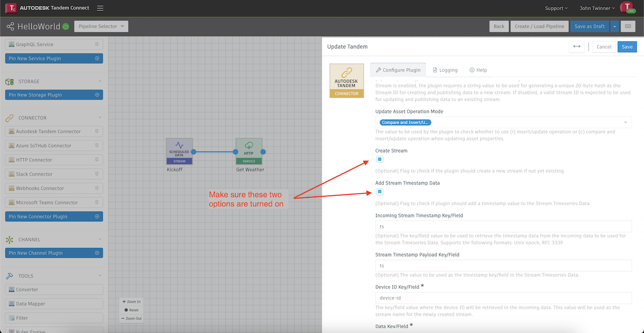
Task: Focus the Device ID Key/Field input
Action: click(503, 298)
